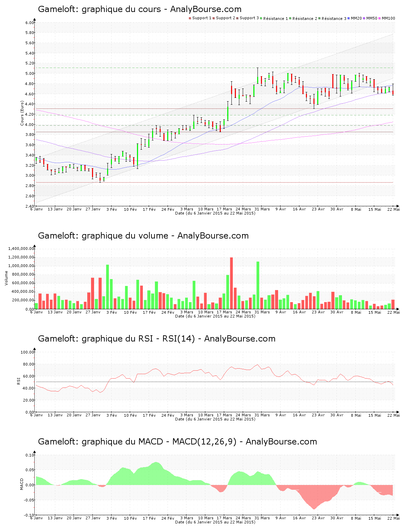Click '22 Mai' date under the volume chart

click(394, 312)
